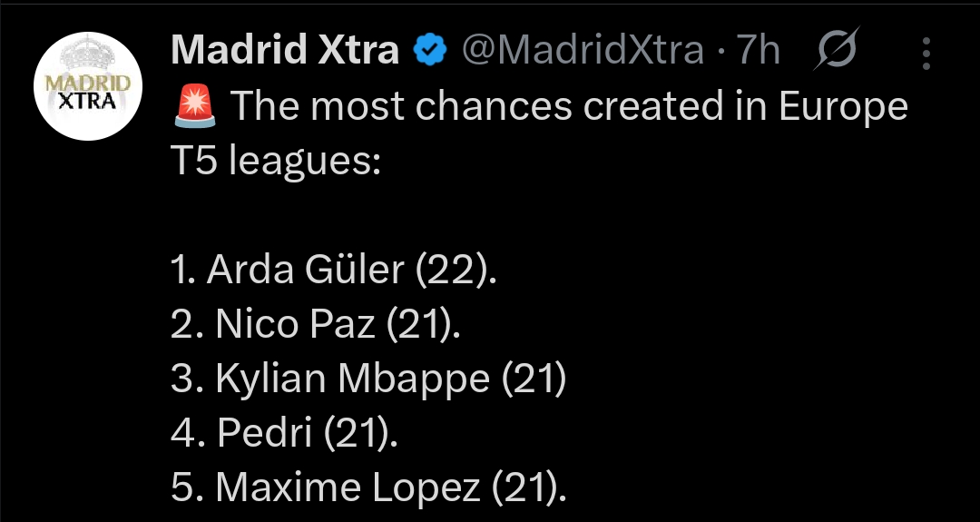
Task: Click the red siren emoji
Action: click(192, 106)
